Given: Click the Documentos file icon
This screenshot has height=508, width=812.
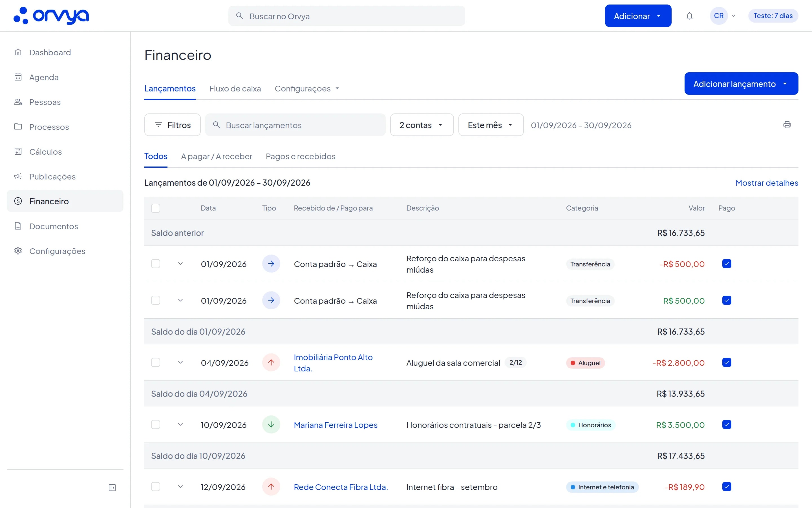Looking at the screenshot, I should click(x=18, y=226).
